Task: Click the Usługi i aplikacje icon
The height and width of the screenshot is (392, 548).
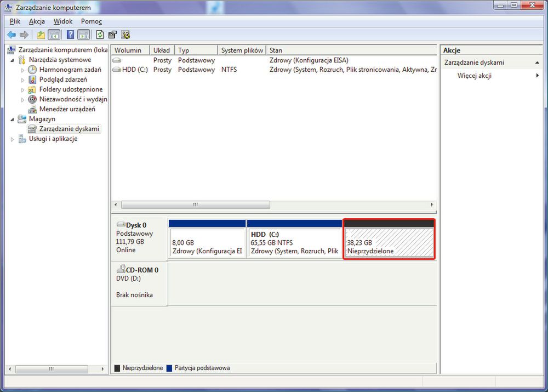Action: 22,139
